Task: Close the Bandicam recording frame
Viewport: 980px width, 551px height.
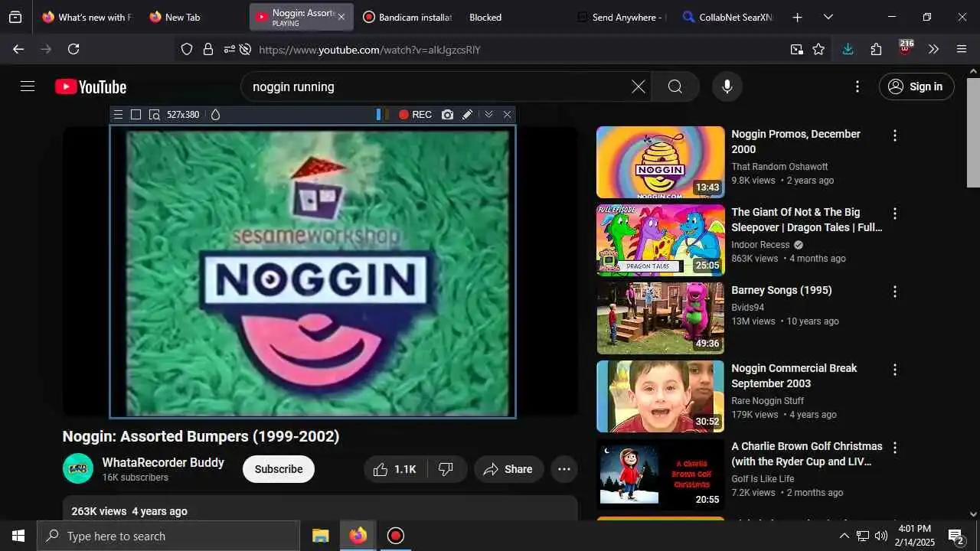Action: (507, 115)
